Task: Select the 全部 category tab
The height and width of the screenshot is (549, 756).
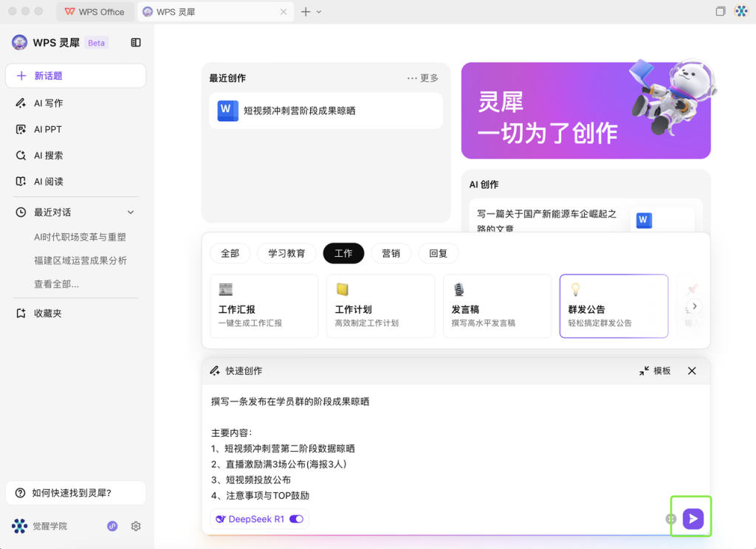Action: 230,254
